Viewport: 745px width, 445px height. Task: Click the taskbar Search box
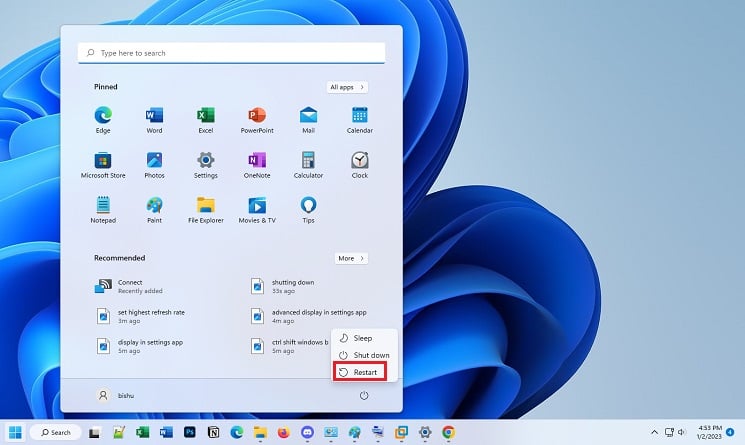click(56, 432)
